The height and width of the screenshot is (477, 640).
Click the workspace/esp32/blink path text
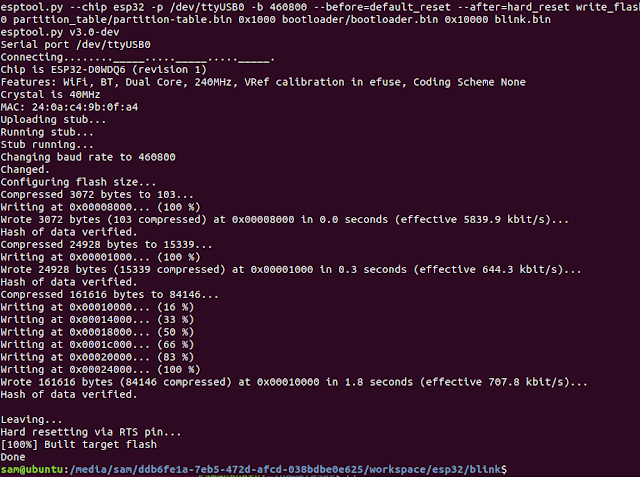pyautogui.click(x=435, y=469)
